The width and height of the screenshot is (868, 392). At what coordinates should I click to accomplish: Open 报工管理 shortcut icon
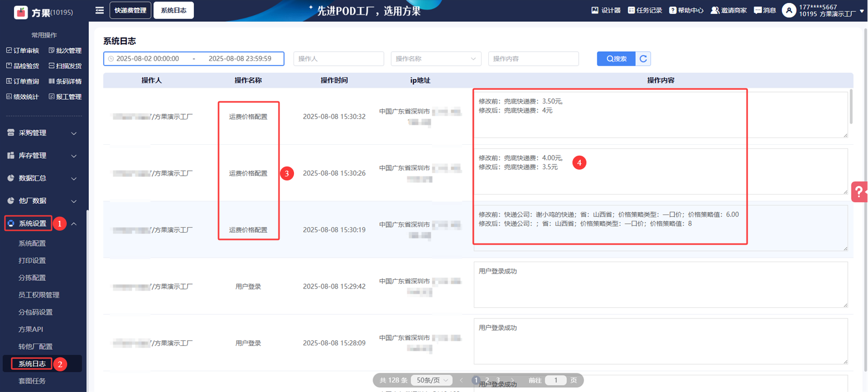click(51, 97)
